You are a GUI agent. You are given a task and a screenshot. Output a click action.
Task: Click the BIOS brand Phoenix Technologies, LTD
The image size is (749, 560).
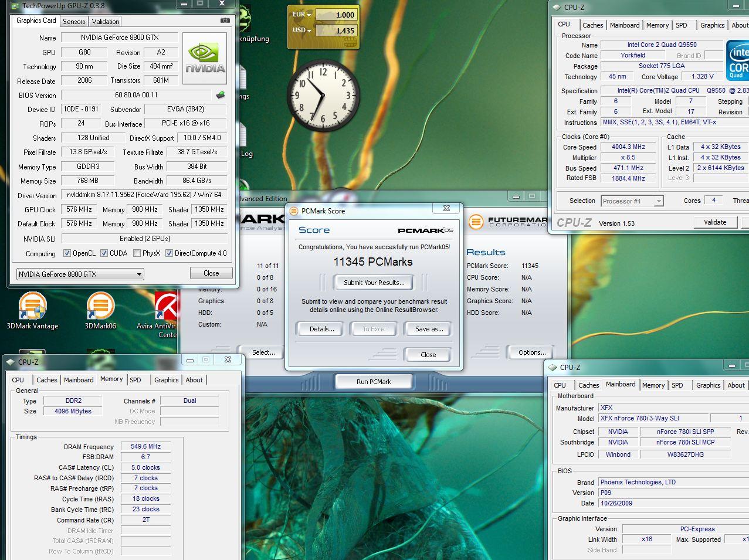(673, 482)
